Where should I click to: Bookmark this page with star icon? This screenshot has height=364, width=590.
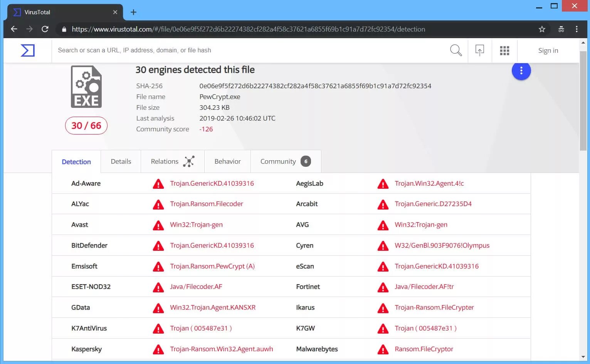point(542,29)
